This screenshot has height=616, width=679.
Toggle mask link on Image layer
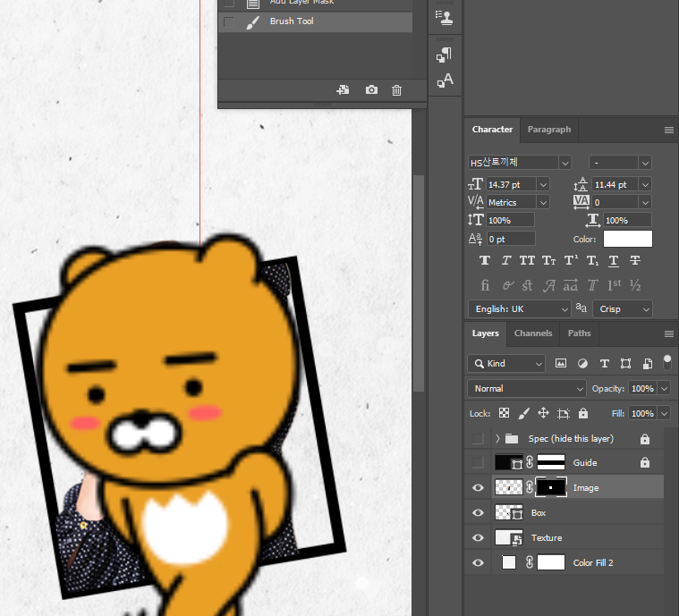click(x=530, y=487)
